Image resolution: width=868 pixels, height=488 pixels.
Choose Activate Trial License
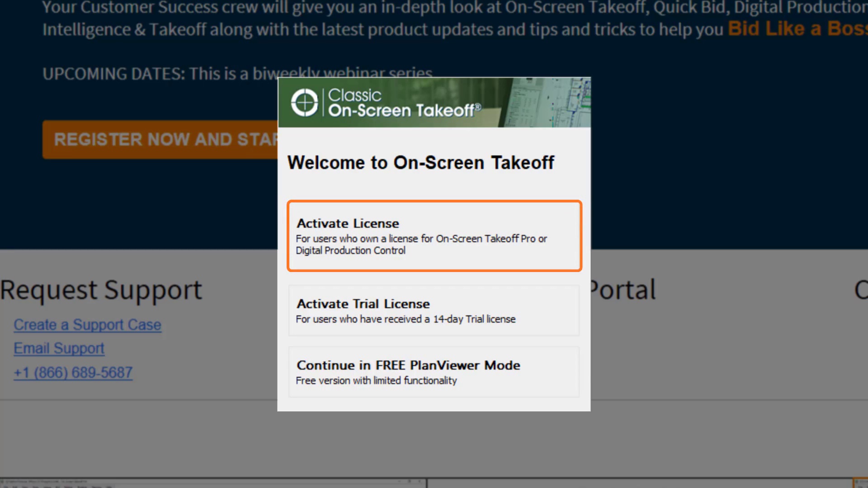tap(434, 310)
